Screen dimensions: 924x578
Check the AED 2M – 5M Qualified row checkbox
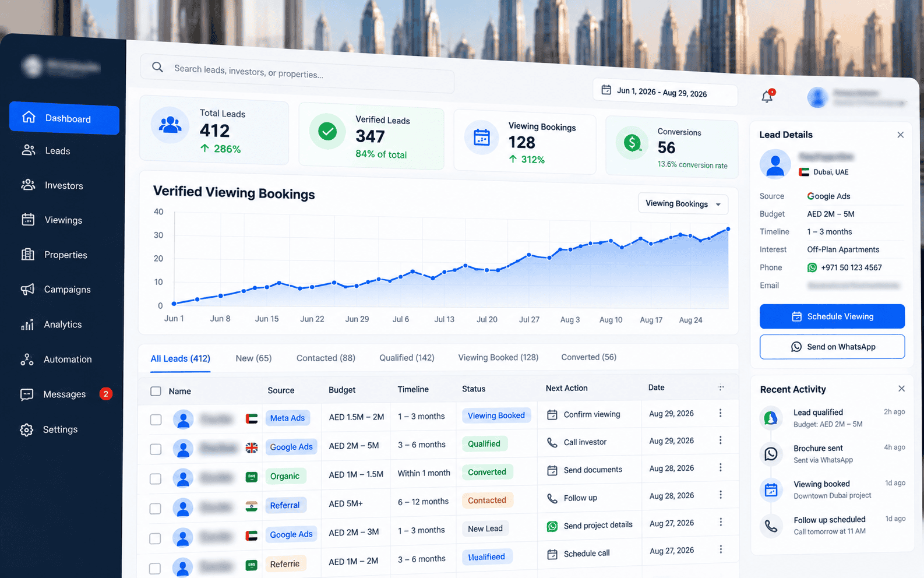[156, 449]
